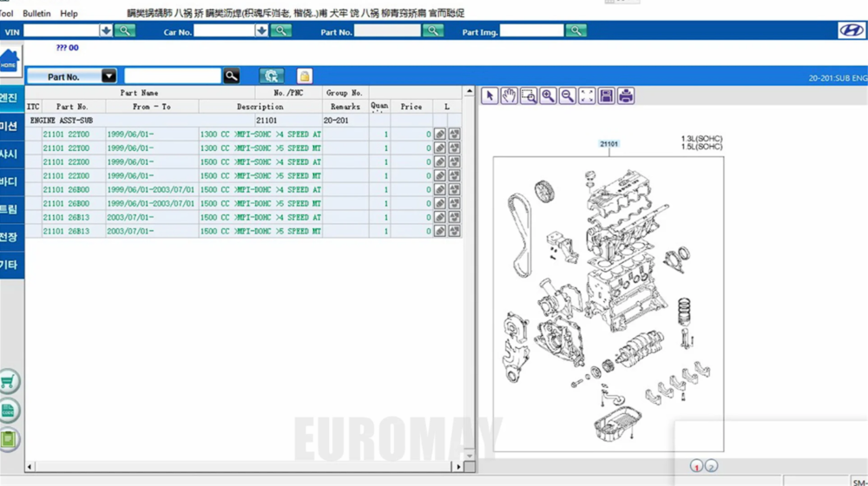Click the Part No. input field in the top bar
This screenshot has height=486, width=868.
(x=387, y=30)
